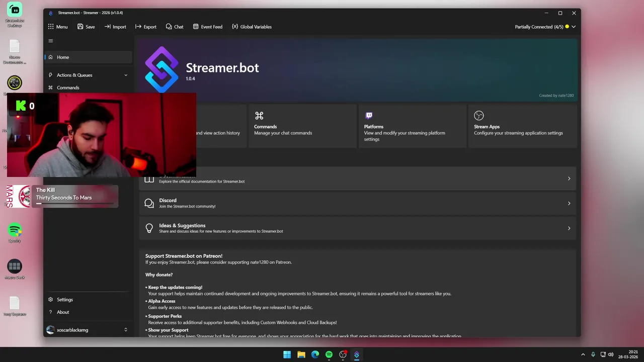
Task: Click 'Created by nate1280' text
Action: tap(556, 96)
